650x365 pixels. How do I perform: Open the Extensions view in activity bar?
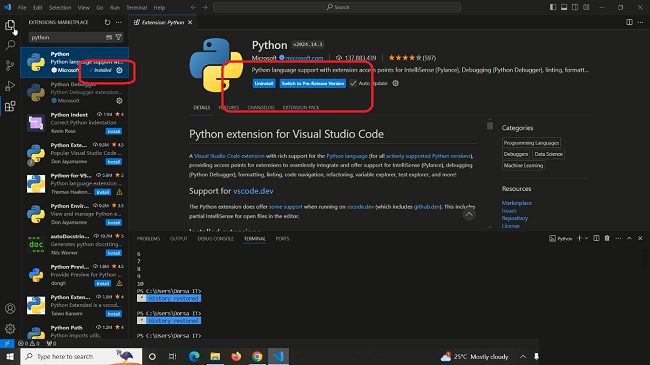[10, 106]
